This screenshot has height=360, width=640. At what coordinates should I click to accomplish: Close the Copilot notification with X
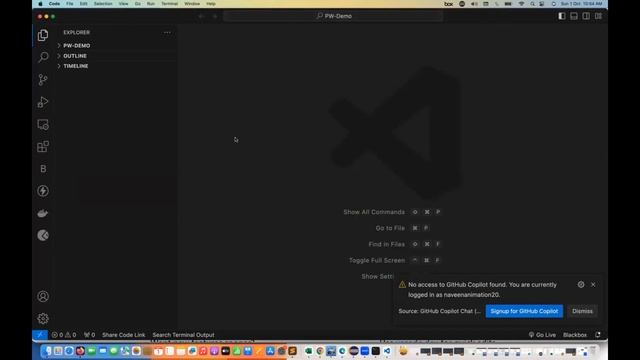593,284
